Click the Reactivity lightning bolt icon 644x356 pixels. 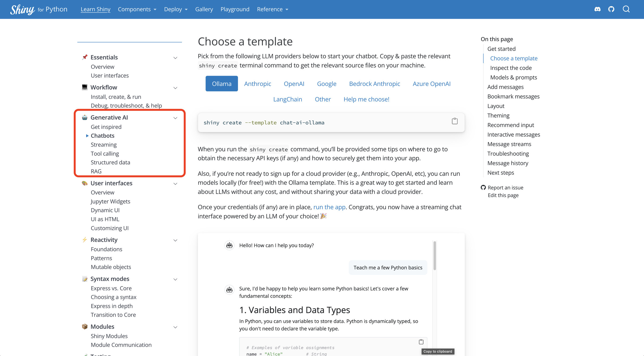85,240
